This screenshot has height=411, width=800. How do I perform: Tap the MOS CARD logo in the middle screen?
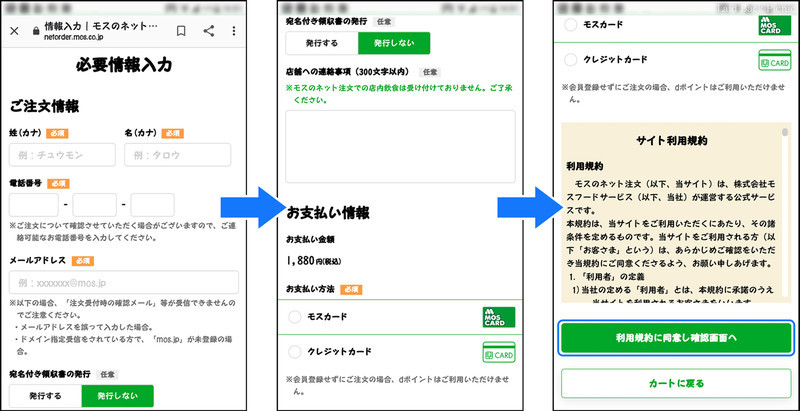click(498, 317)
